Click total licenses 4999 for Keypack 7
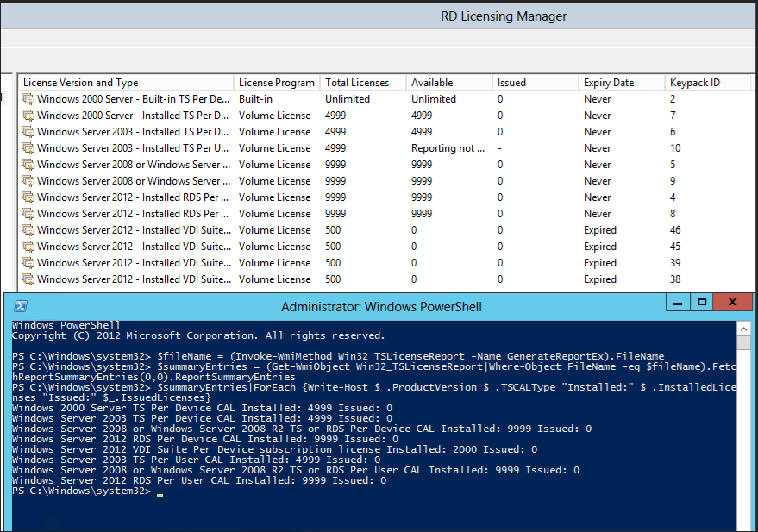The width and height of the screenshot is (758, 532). [x=335, y=116]
